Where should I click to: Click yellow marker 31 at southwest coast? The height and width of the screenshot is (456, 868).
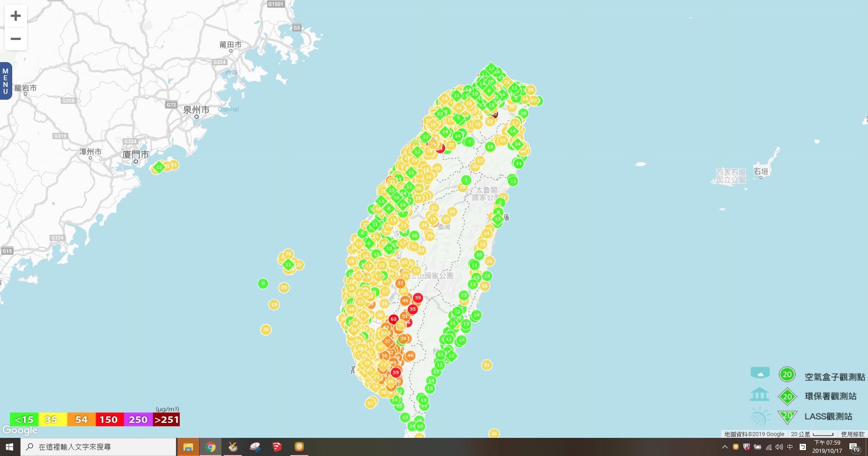[x=370, y=403]
